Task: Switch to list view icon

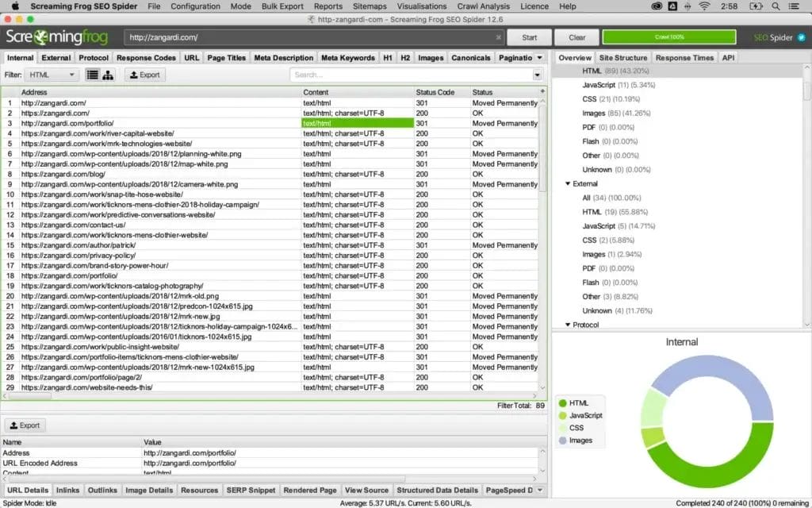Action: (x=93, y=75)
